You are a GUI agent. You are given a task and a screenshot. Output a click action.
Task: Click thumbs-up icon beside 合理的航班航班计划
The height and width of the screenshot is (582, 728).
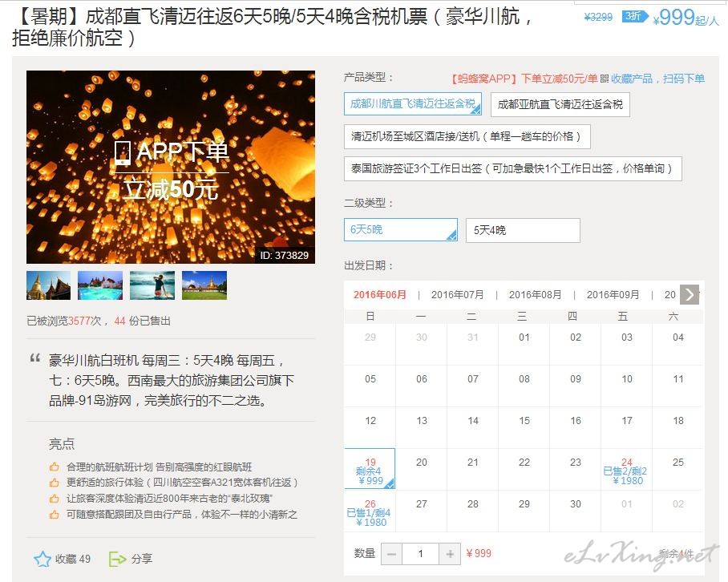point(55,467)
